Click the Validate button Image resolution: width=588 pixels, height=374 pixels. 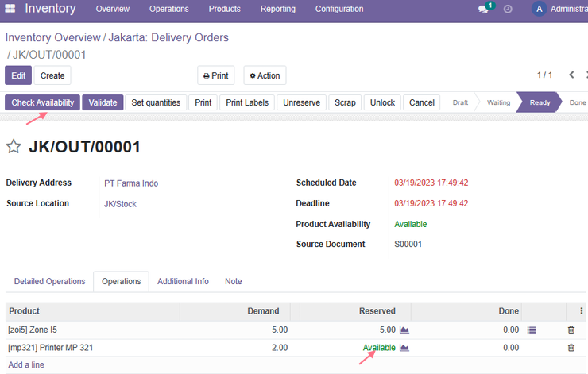pyautogui.click(x=103, y=102)
